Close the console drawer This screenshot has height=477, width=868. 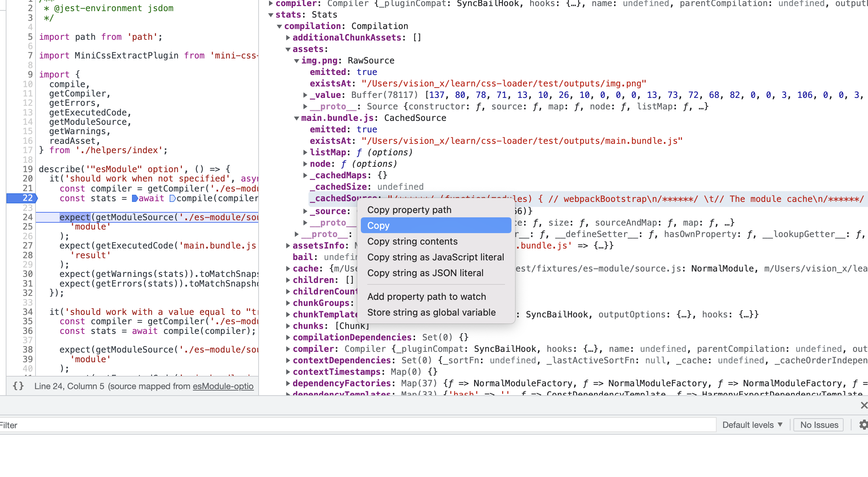864,405
